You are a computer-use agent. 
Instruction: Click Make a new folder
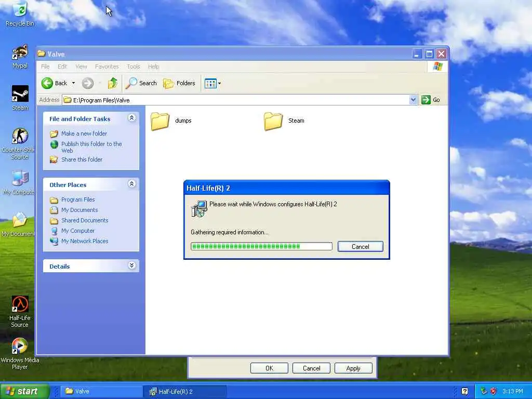click(84, 134)
